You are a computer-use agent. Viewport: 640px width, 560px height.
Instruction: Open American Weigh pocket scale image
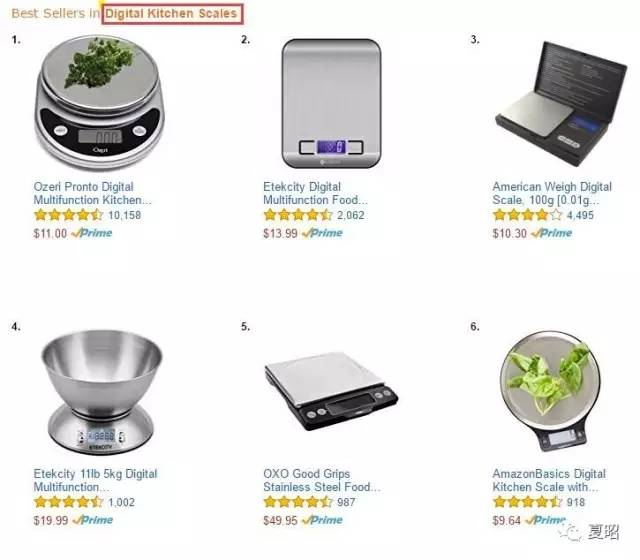coord(561,103)
